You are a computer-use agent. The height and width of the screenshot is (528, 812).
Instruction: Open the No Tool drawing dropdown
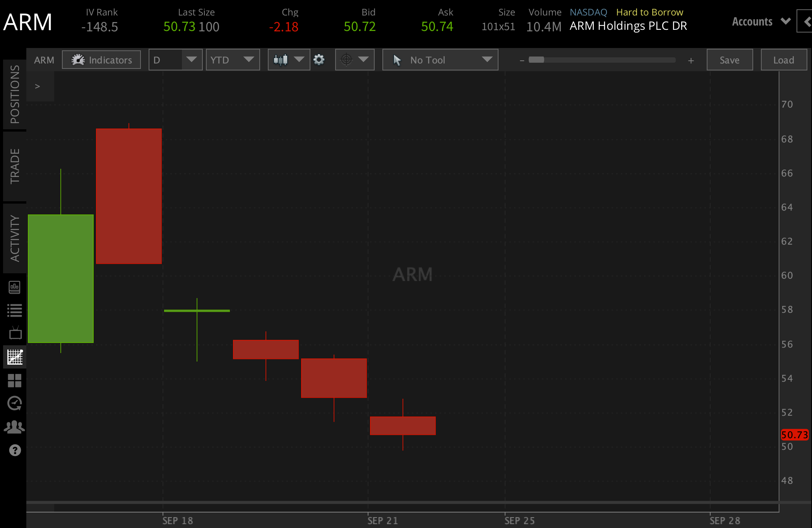click(440, 60)
